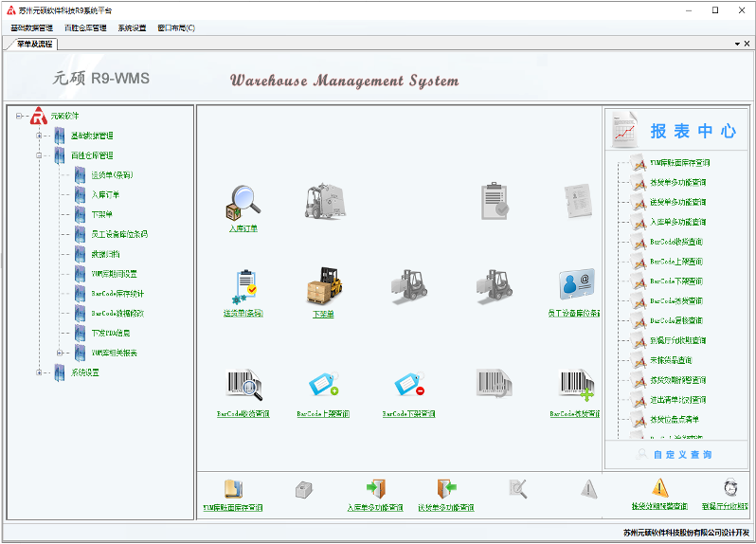The height and width of the screenshot is (544, 756).
Task: Click the 送货单(条码) clipboard icon
Action: (x=243, y=287)
